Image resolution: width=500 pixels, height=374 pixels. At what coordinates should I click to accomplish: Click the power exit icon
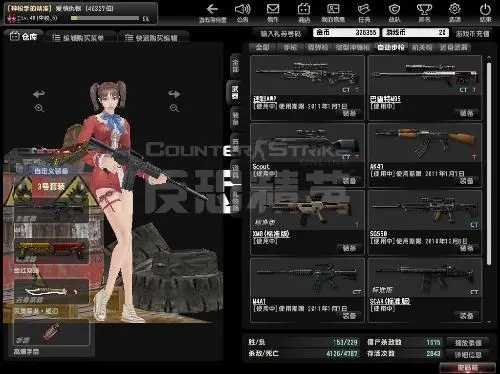[485, 9]
